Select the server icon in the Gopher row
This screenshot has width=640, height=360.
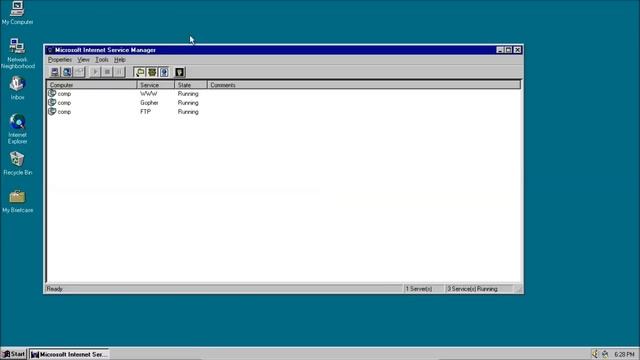[x=52, y=102]
